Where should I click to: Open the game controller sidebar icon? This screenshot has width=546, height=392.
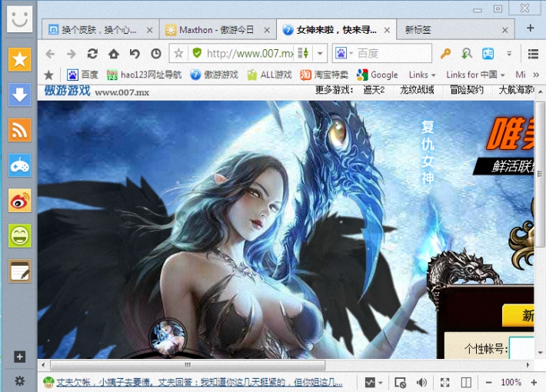click(x=19, y=165)
